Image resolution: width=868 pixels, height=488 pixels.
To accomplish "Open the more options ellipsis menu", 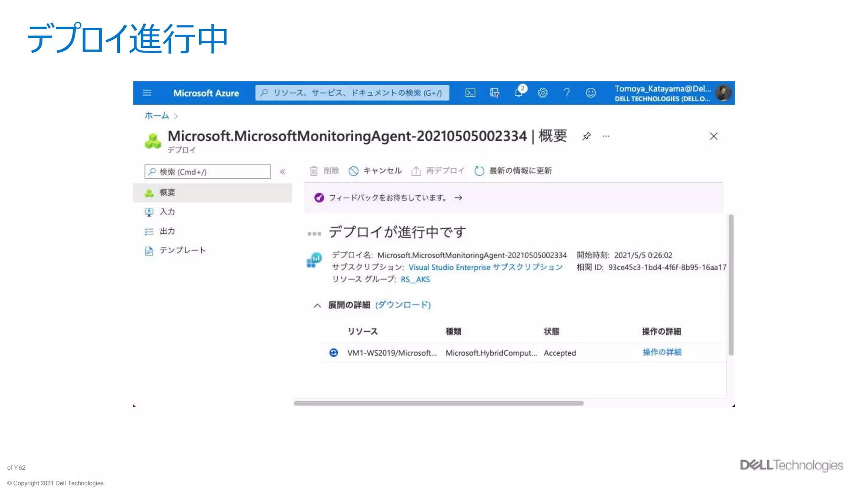I will pyautogui.click(x=606, y=136).
